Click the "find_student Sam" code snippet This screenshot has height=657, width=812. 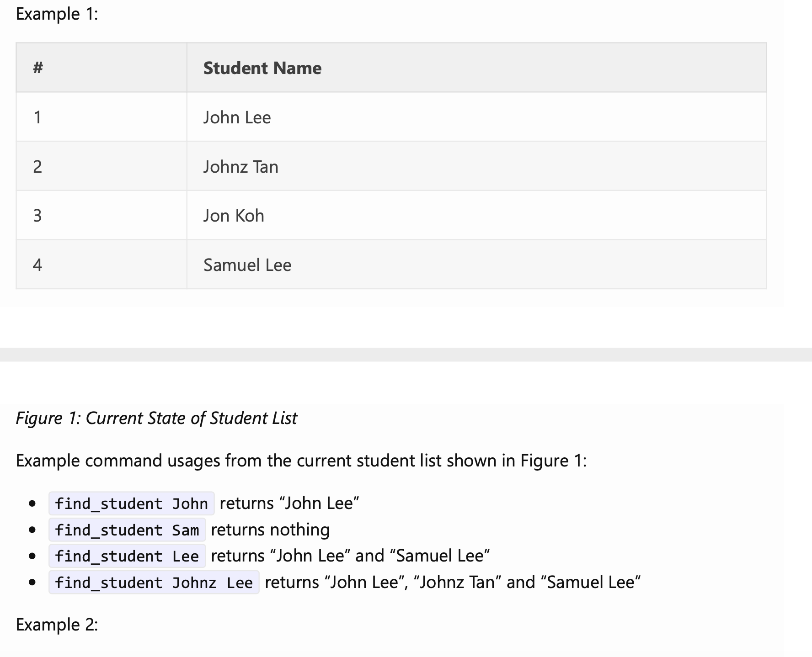pos(127,530)
